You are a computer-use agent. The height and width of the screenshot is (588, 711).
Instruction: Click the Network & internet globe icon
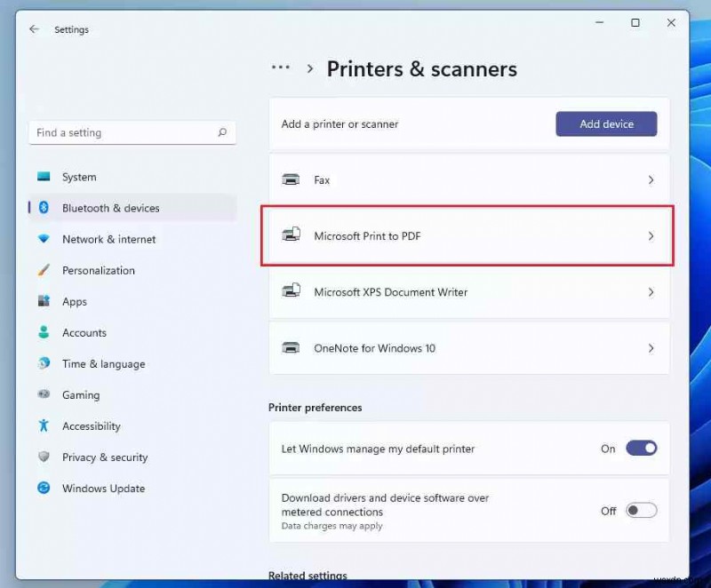44,239
